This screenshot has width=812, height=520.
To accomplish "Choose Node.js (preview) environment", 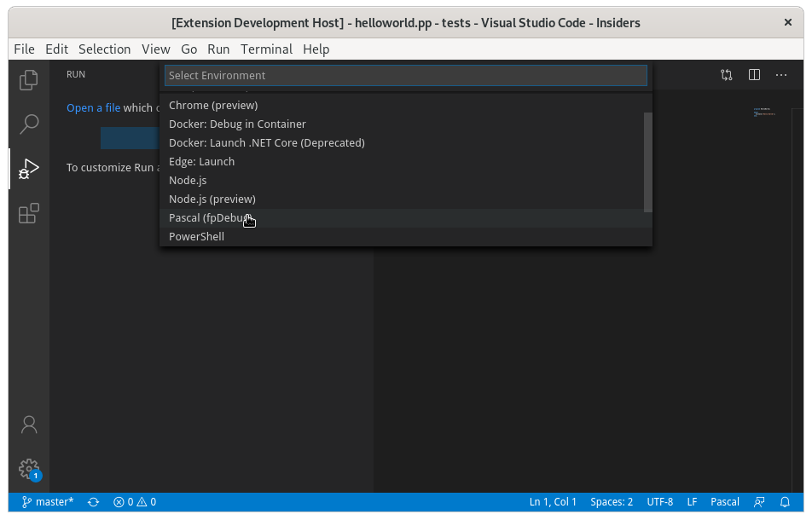I will coord(406,199).
